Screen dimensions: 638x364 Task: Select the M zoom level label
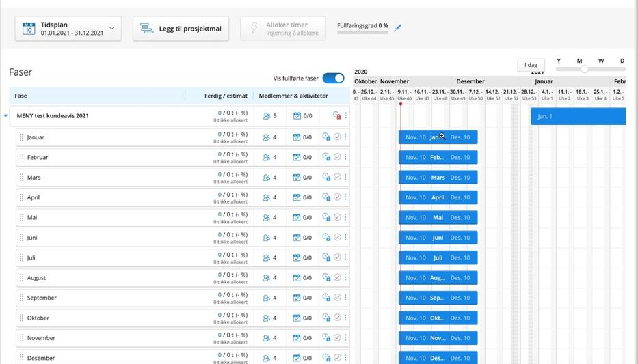pyautogui.click(x=579, y=61)
